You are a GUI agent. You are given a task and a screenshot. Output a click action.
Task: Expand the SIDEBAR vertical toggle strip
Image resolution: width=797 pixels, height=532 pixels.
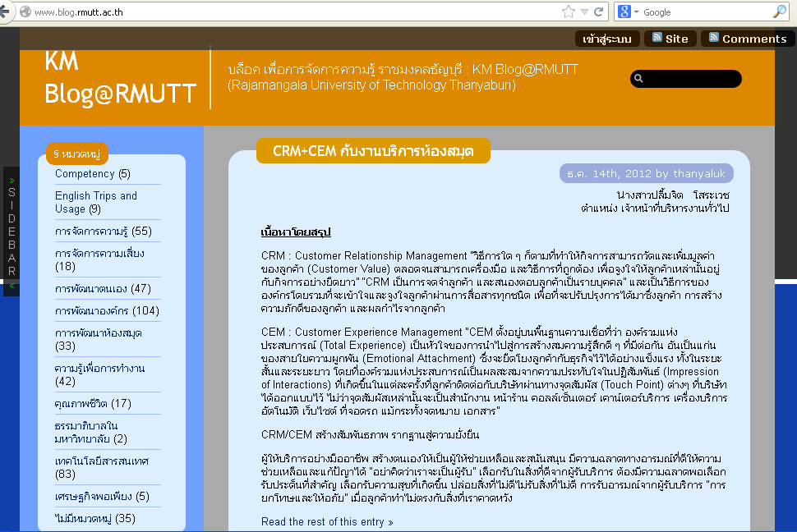pos(12,232)
